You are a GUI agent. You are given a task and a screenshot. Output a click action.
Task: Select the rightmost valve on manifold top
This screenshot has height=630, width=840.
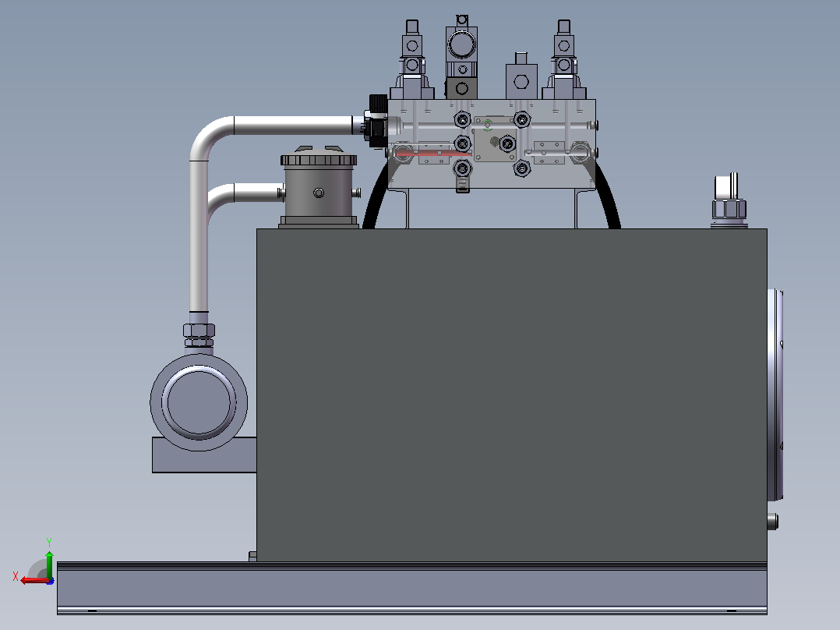click(563, 60)
